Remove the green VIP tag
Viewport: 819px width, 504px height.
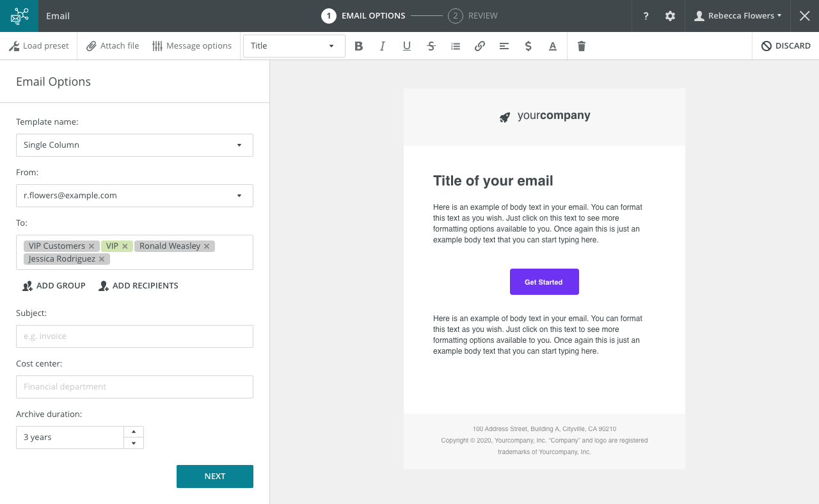125,246
